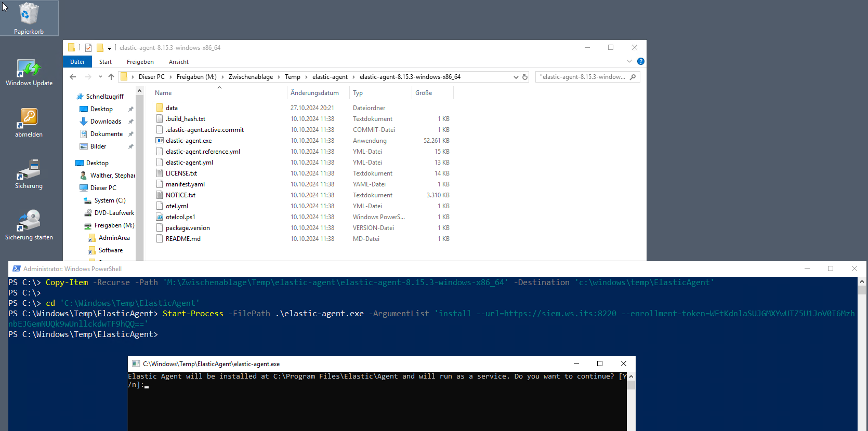Click the properties icon in Explorer title bar
The height and width of the screenshot is (431, 868).
coord(88,48)
